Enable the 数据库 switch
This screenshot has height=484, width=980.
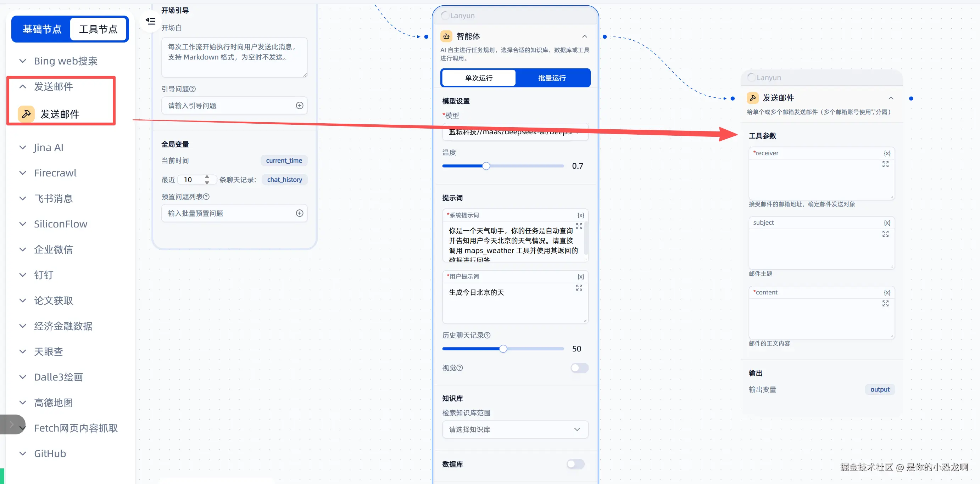[x=575, y=464]
